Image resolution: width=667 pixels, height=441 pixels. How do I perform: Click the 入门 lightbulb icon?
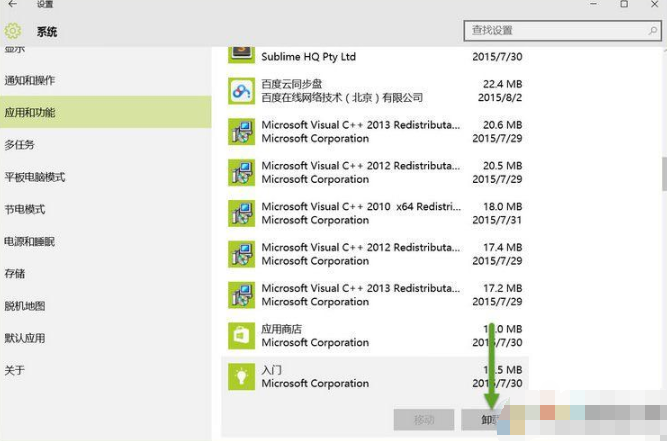click(x=241, y=376)
